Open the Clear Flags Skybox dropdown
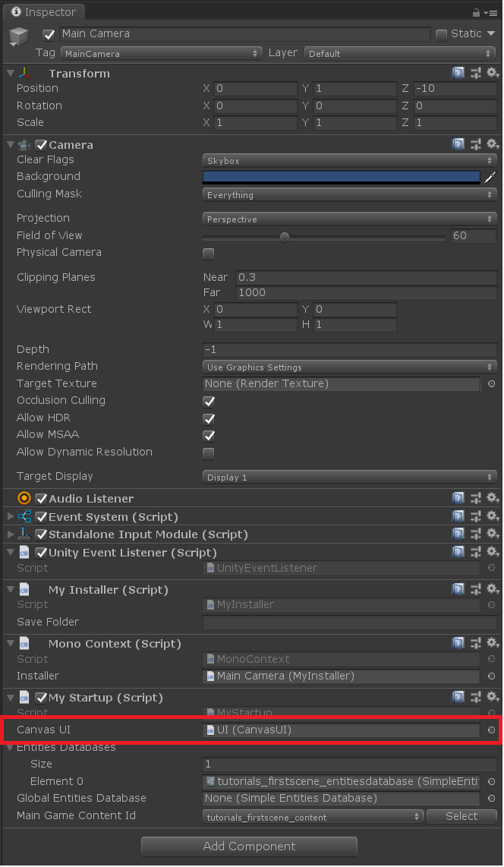This screenshot has height=867, width=504. [349, 160]
